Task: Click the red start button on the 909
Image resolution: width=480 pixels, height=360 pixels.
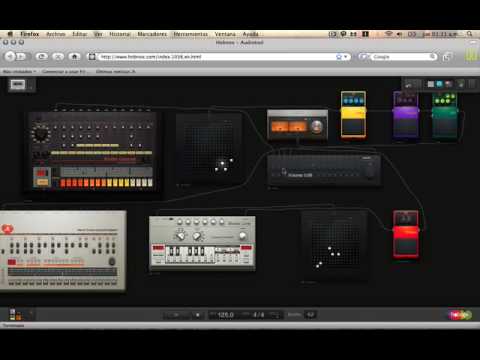Action: [12, 262]
